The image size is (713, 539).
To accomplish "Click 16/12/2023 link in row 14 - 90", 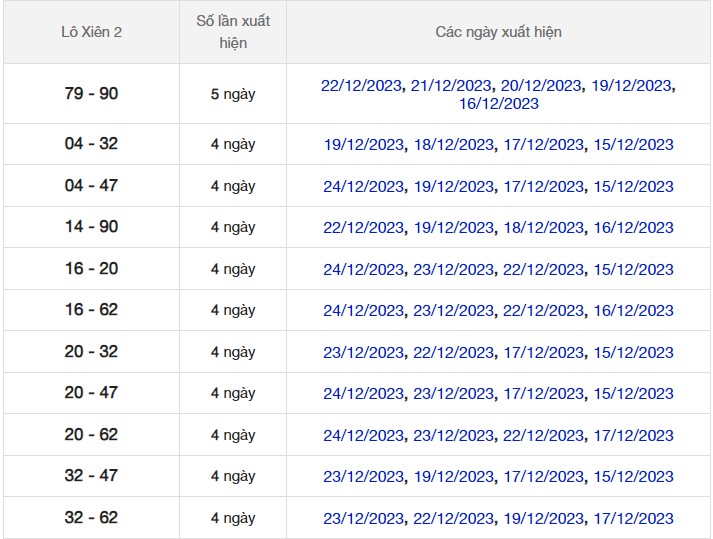I will coord(633,228).
